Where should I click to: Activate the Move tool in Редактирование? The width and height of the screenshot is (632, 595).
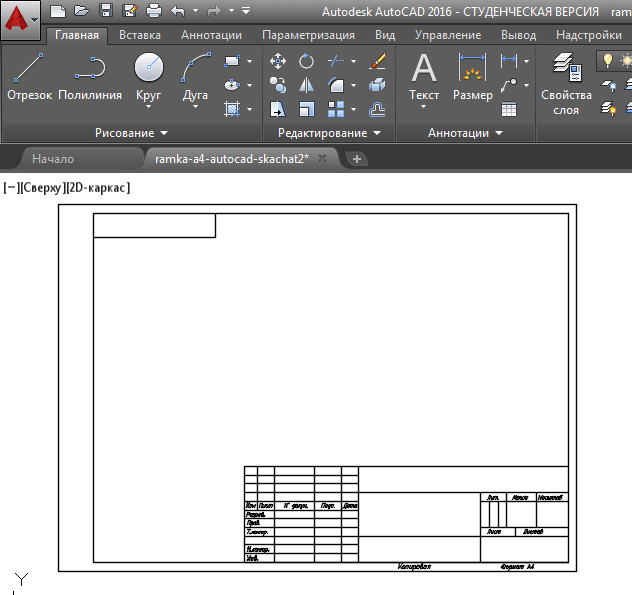click(x=279, y=62)
